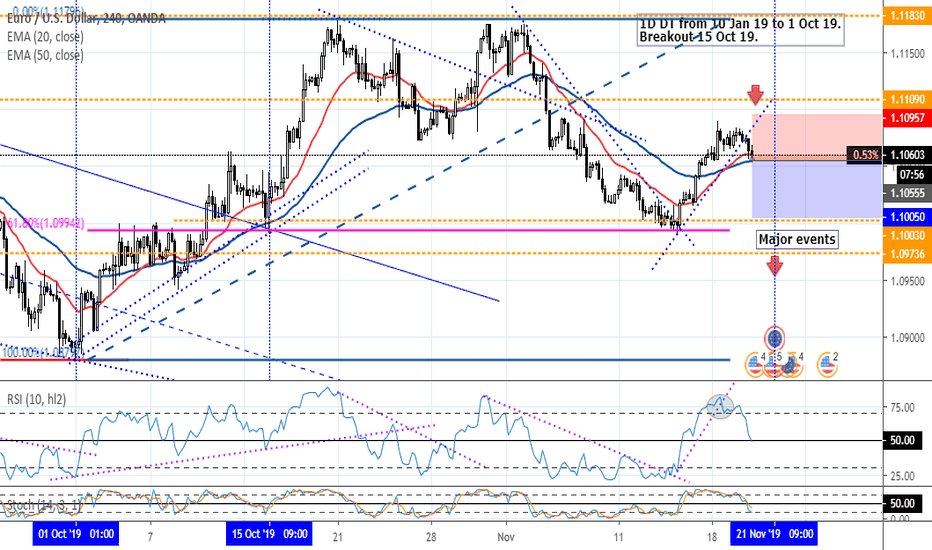This screenshot has height=550, width=932.
Task: Click the red 1.10957 stop price label
Action: (906, 117)
